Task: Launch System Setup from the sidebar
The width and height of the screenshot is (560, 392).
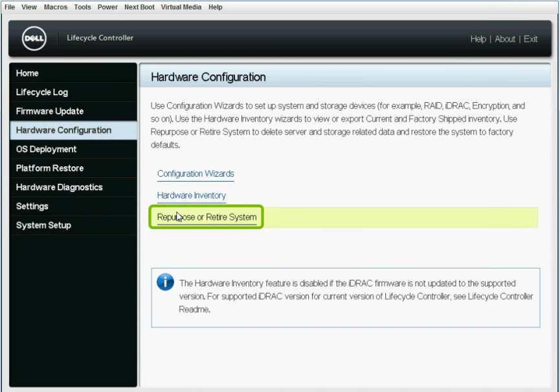Action: coord(41,224)
